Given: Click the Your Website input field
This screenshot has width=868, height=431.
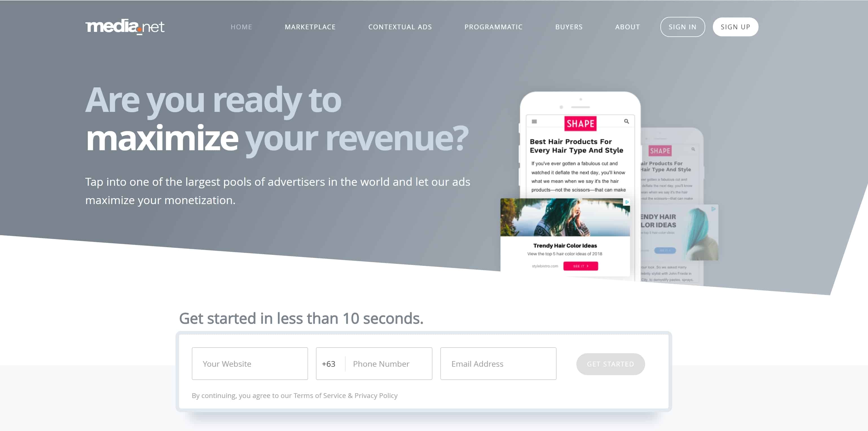Looking at the screenshot, I should point(250,364).
